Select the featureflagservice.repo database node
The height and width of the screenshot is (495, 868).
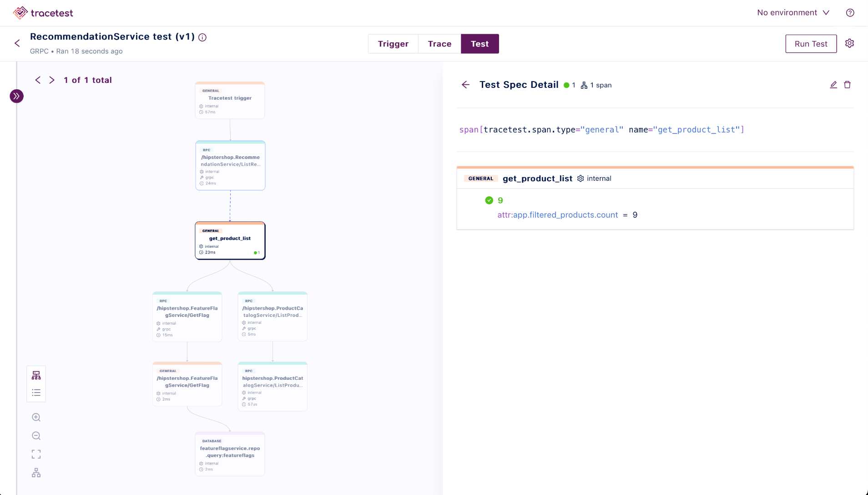(230, 454)
